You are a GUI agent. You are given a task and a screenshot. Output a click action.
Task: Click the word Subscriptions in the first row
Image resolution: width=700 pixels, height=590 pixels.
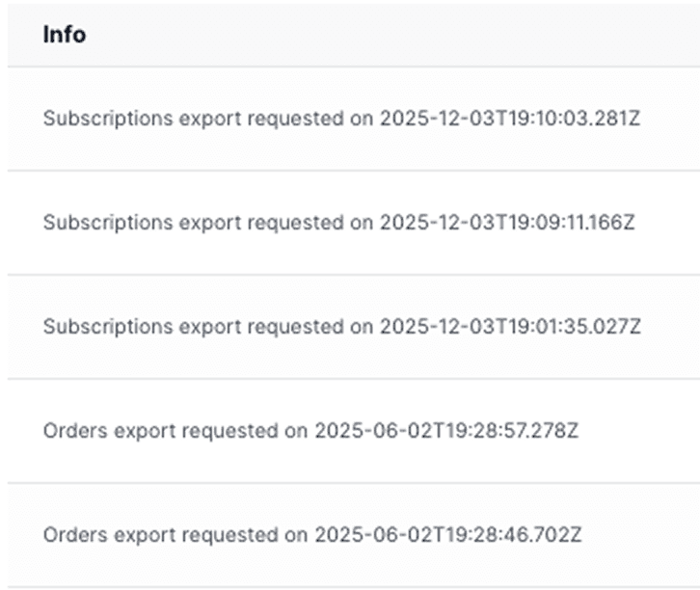(93, 119)
